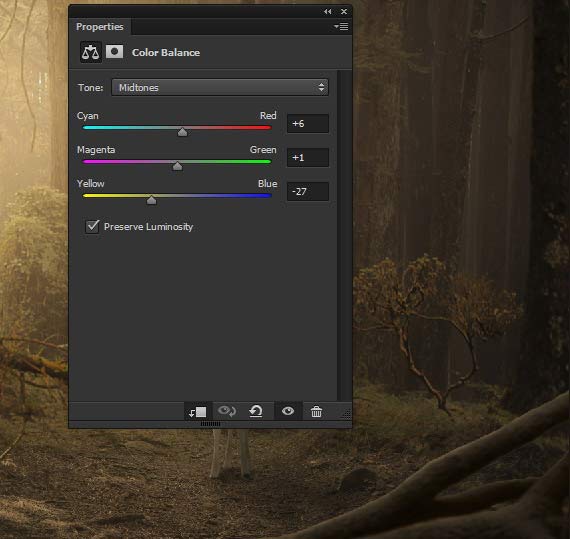
Task: Click the "Cyan" slider label
Action: tap(88, 116)
